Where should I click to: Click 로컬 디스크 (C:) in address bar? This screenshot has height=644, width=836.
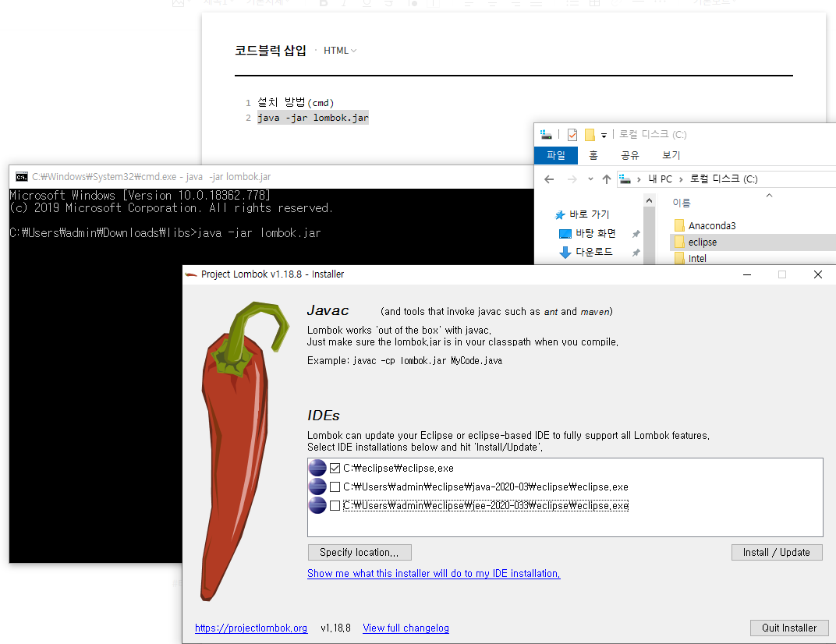(x=724, y=179)
